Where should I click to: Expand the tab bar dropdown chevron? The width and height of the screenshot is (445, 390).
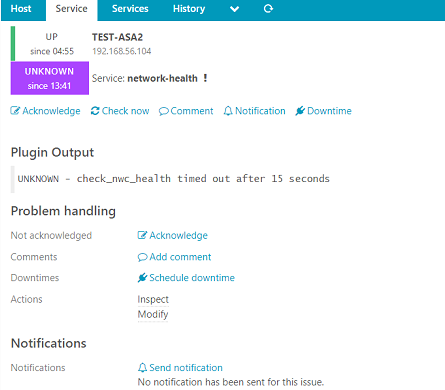[x=234, y=9]
